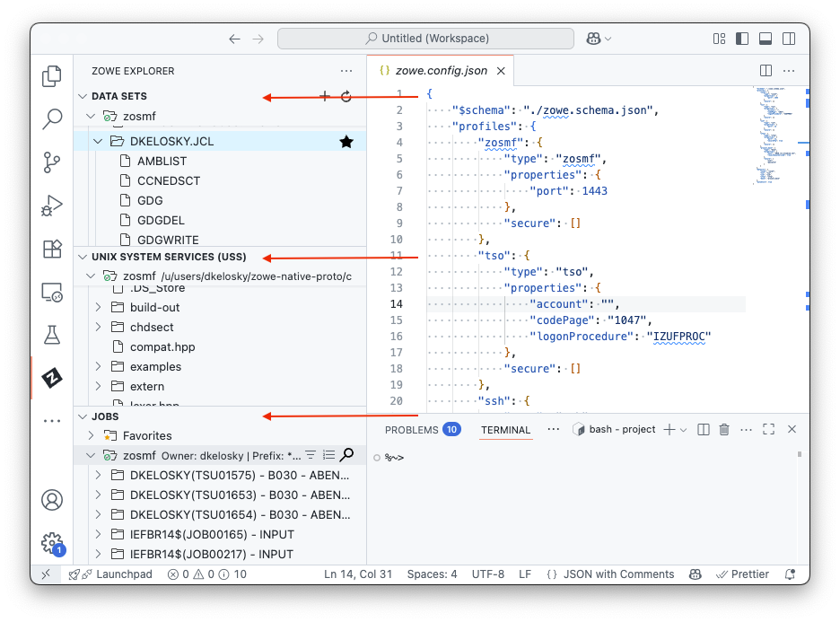Open Remote Explorer view
The width and height of the screenshot is (840, 622).
point(52,293)
